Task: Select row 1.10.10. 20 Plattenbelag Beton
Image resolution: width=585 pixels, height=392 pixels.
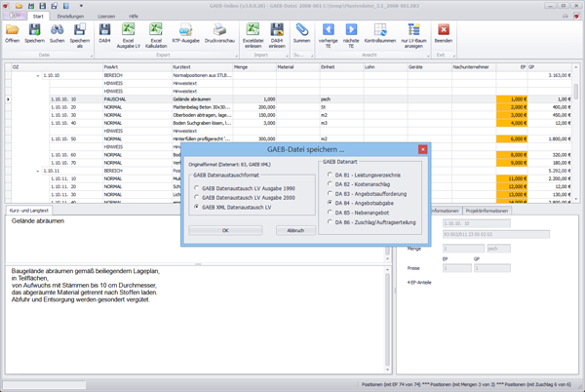Action: click(x=292, y=107)
